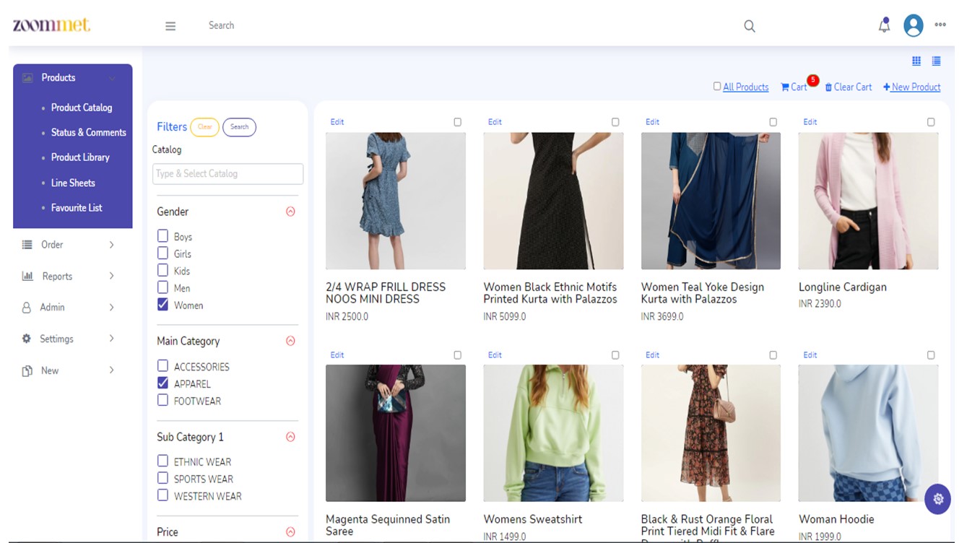Viewport: 980px width, 543px height.
Task: Switch to list view using the list icon
Action: 937,61
